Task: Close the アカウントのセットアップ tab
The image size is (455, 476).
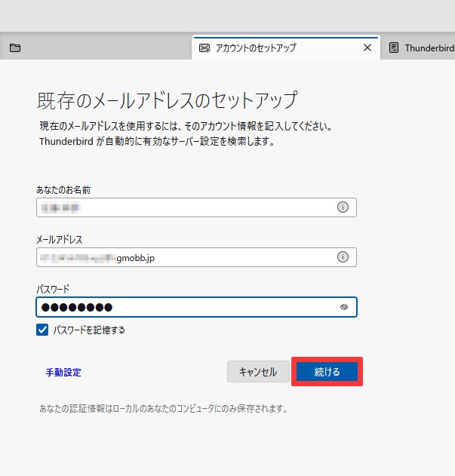Action: click(367, 48)
